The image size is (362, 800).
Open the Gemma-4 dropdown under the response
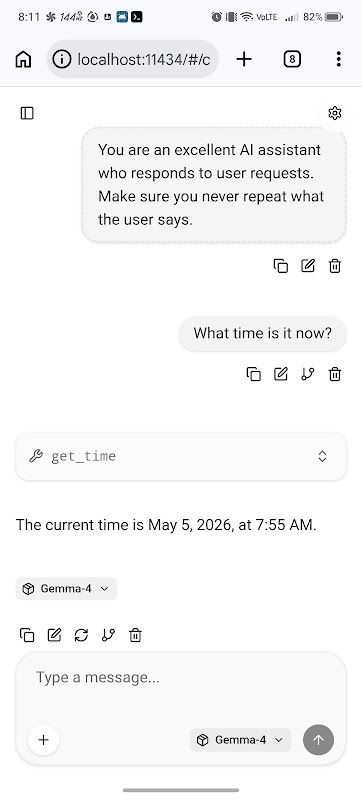pos(66,588)
